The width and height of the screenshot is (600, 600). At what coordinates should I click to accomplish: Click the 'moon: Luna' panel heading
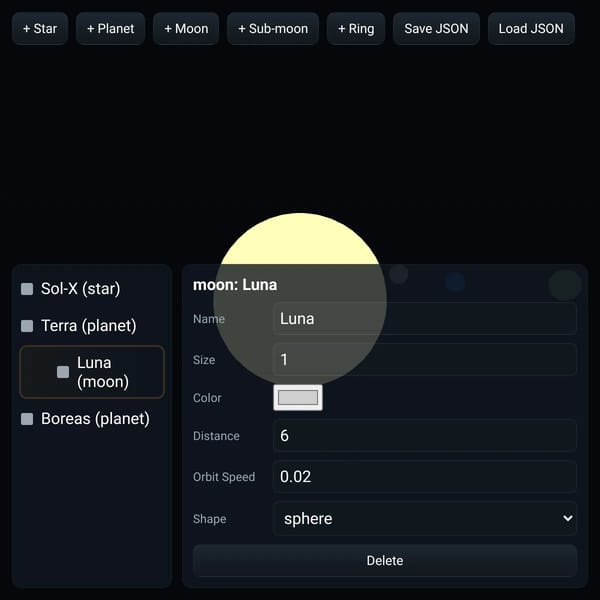pos(235,285)
